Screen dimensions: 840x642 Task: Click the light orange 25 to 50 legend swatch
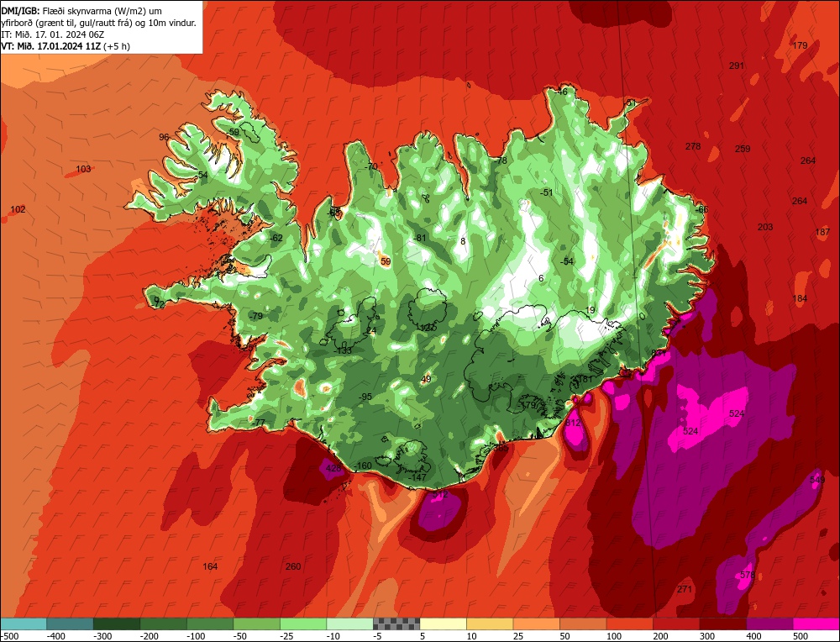click(536, 624)
